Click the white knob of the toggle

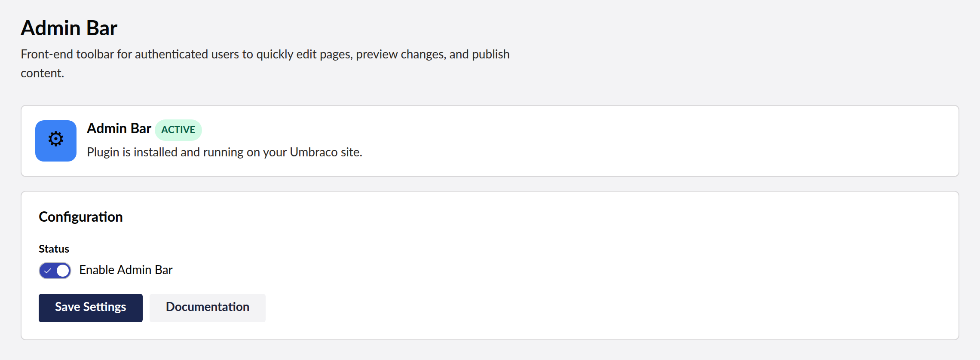click(x=63, y=271)
